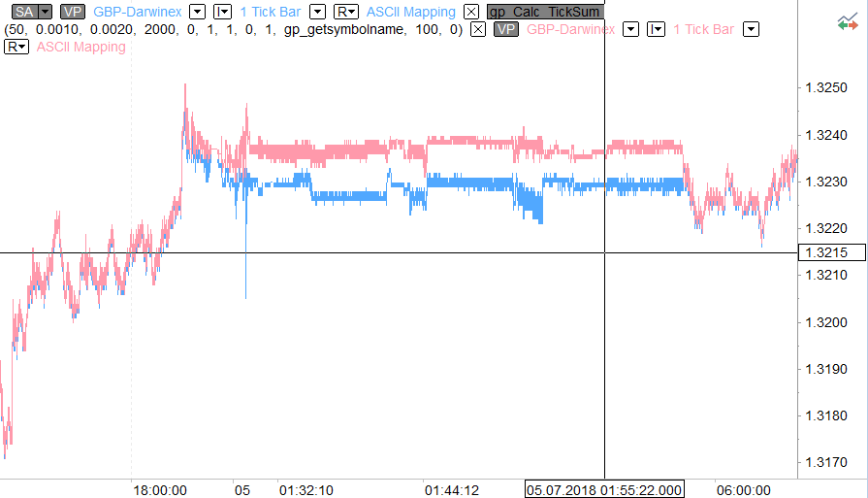The height and width of the screenshot is (498, 868).
Task: Expand dropdown next to blue GBP-Darwinex
Action: pyautogui.click(x=197, y=12)
